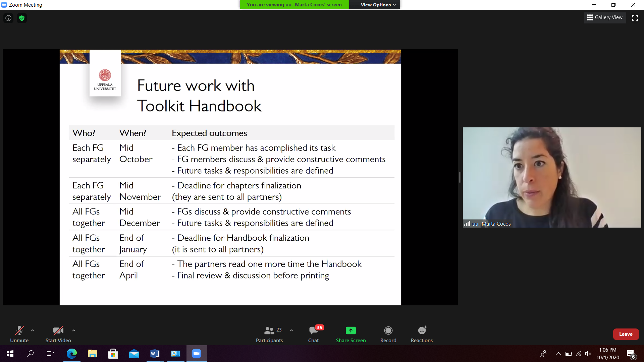The image size is (644, 362).
Task: Open clock showing 1:06 PM
Action: coord(608,354)
